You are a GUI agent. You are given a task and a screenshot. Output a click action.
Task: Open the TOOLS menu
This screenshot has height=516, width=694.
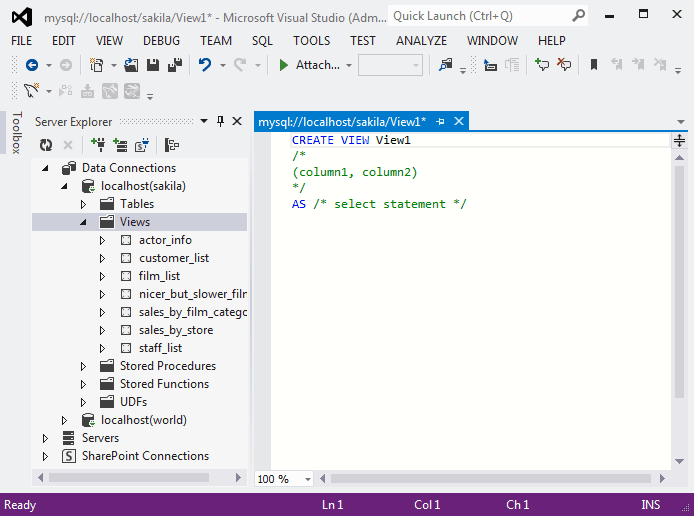311,41
